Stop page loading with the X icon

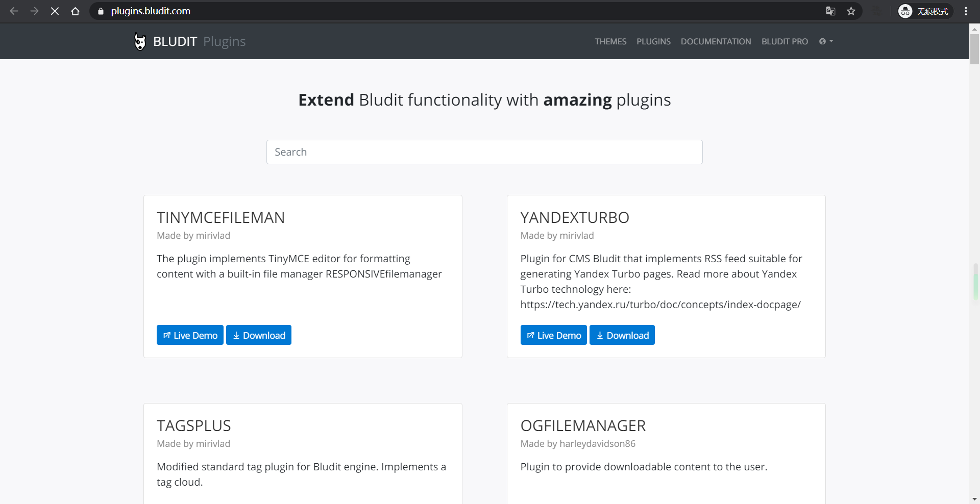[55, 11]
